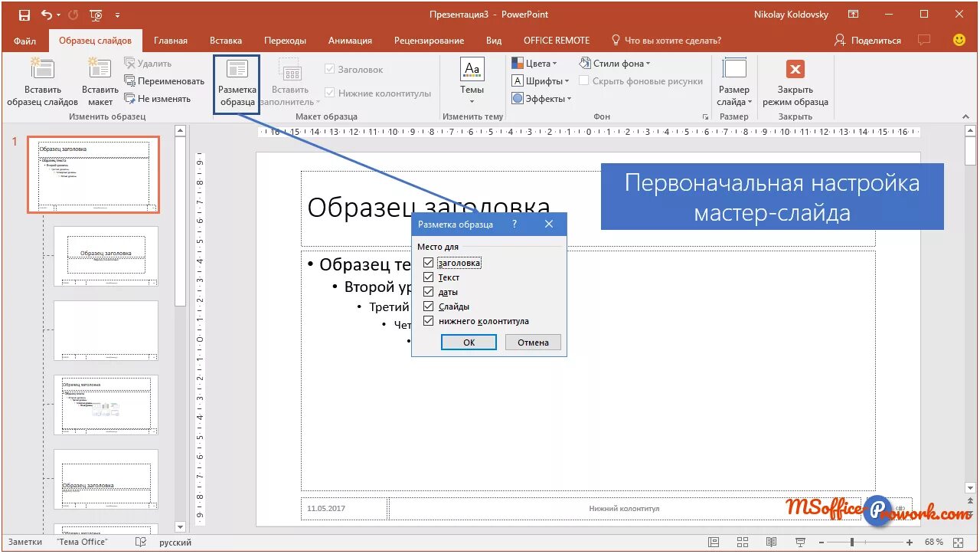This screenshot has height=554, width=980.
Task: Expand the Эффекты effects dropdown
Action: click(x=542, y=99)
